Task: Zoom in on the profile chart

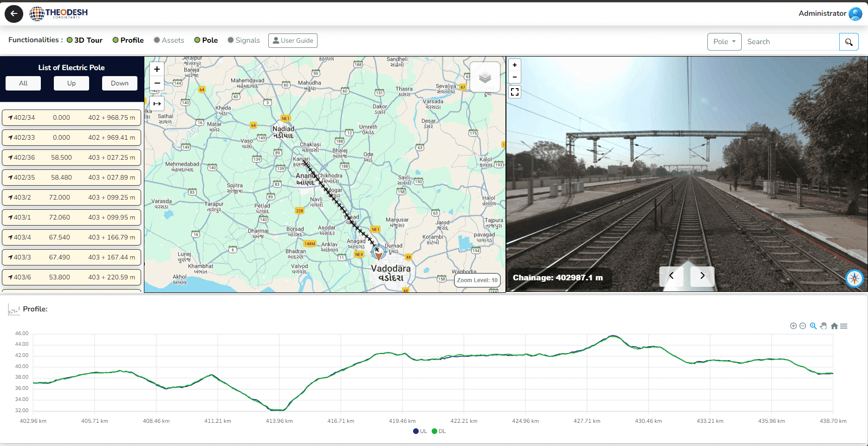Action: point(793,326)
